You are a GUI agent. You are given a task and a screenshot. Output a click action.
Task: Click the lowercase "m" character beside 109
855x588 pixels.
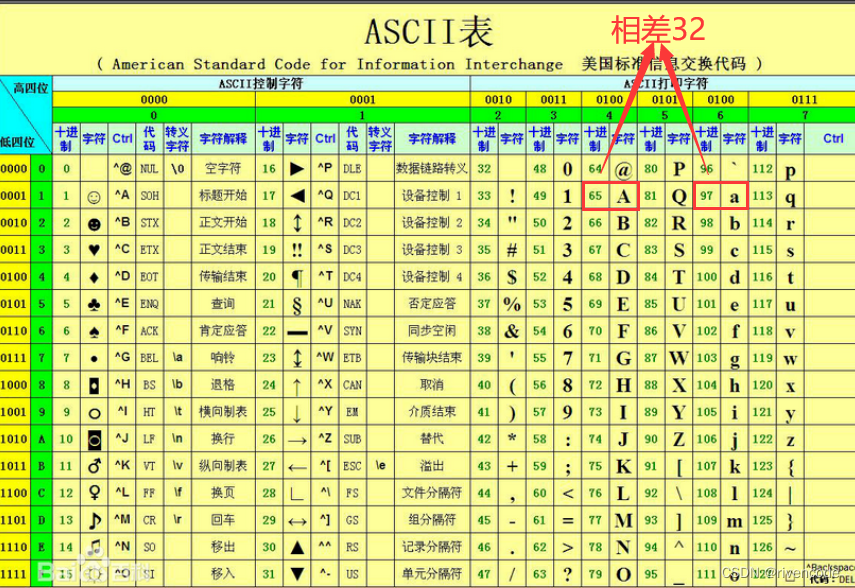pyautogui.click(x=734, y=521)
